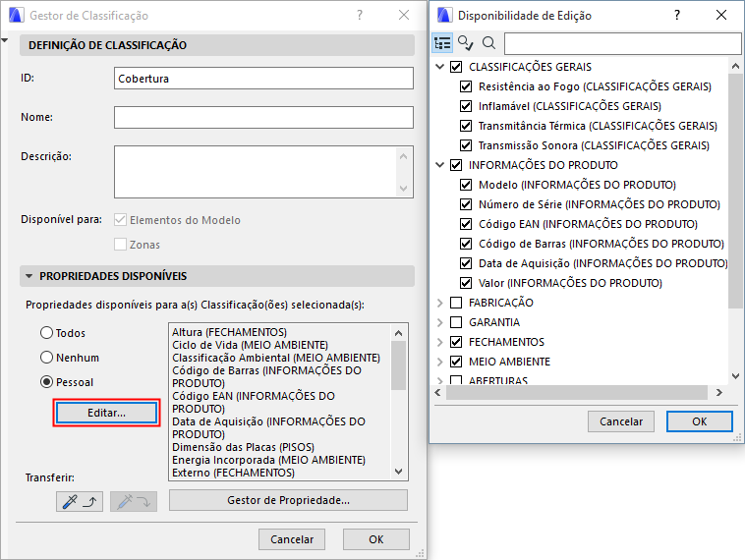Click properties list scroll up arrow

(x=399, y=333)
